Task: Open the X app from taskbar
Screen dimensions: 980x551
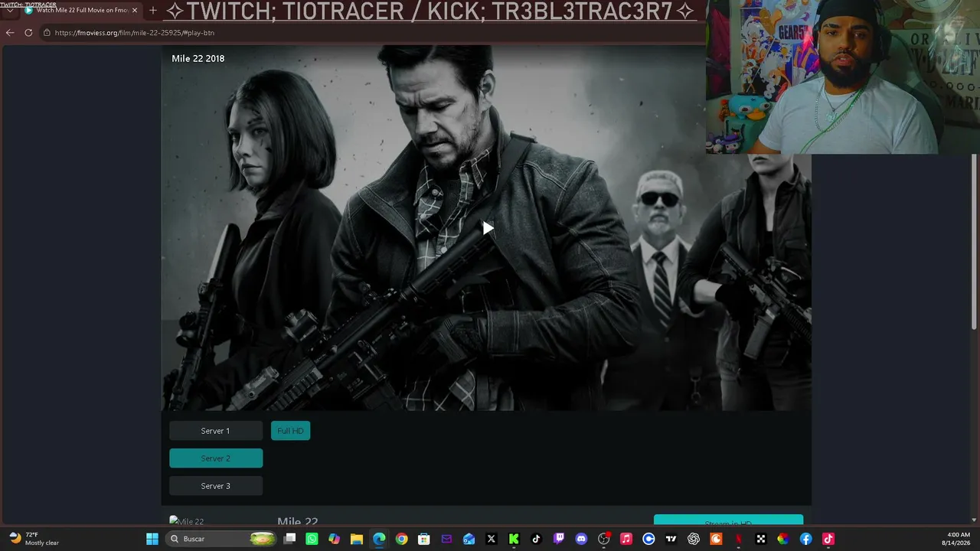Action: click(491, 539)
